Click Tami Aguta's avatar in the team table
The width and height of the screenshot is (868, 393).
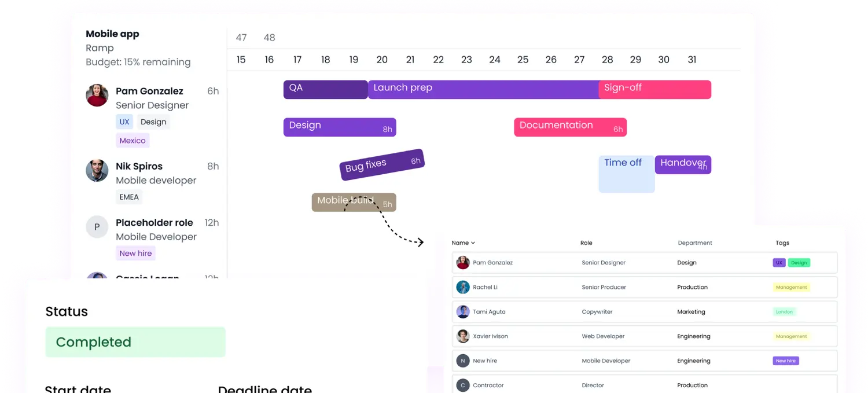click(463, 311)
